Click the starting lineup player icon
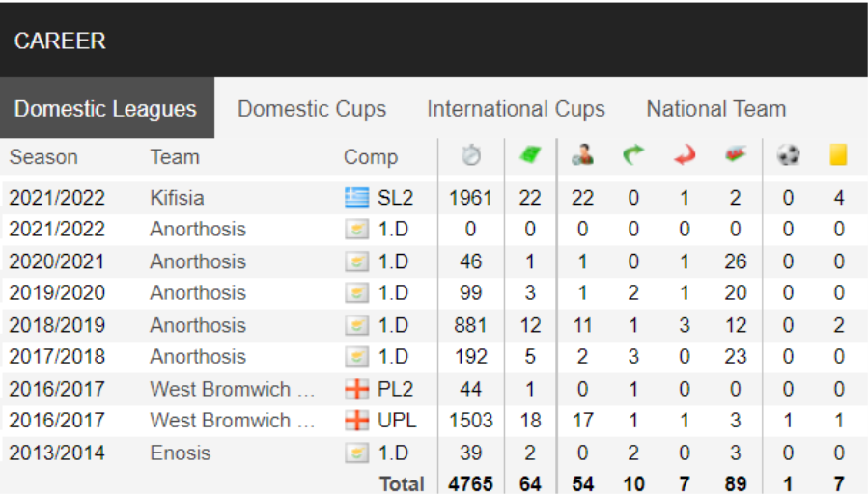868x494 pixels. pyautogui.click(x=582, y=155)
